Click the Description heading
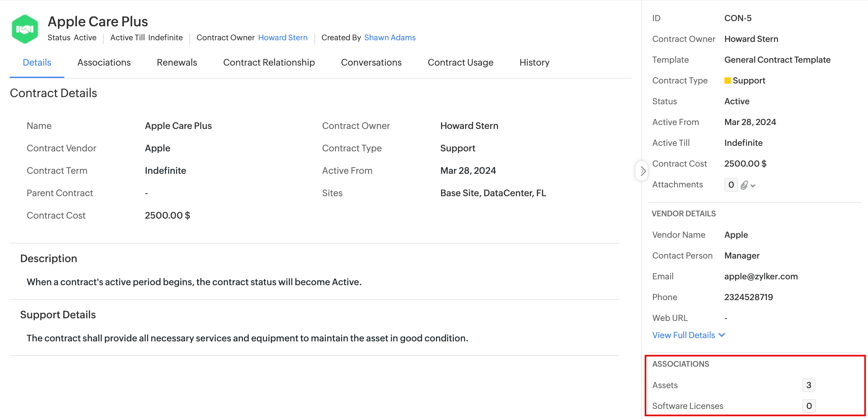Screen dimensions: 868x419 (49, 258)
